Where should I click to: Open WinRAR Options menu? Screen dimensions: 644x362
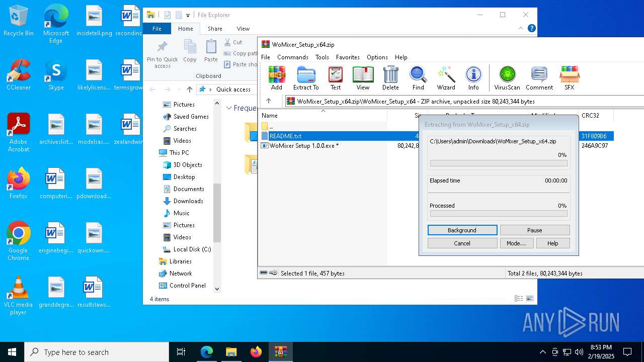click(x=377, y=57)
